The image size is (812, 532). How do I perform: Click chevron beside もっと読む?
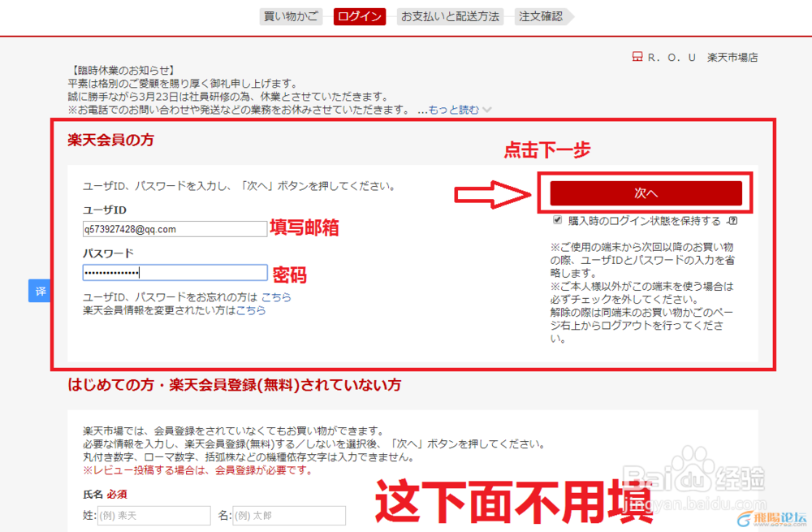(486, 110)
